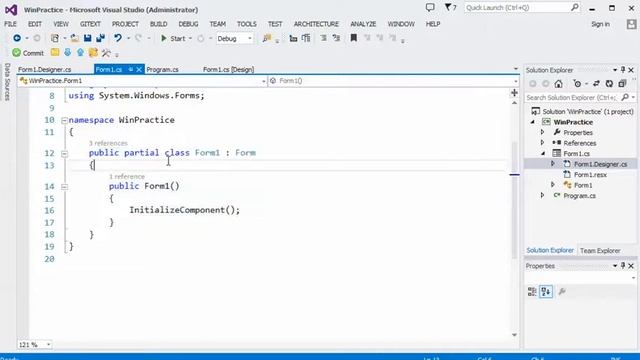Click the Find in Files toolbar icon
The image size is (640, 360).
click(267, 38)
